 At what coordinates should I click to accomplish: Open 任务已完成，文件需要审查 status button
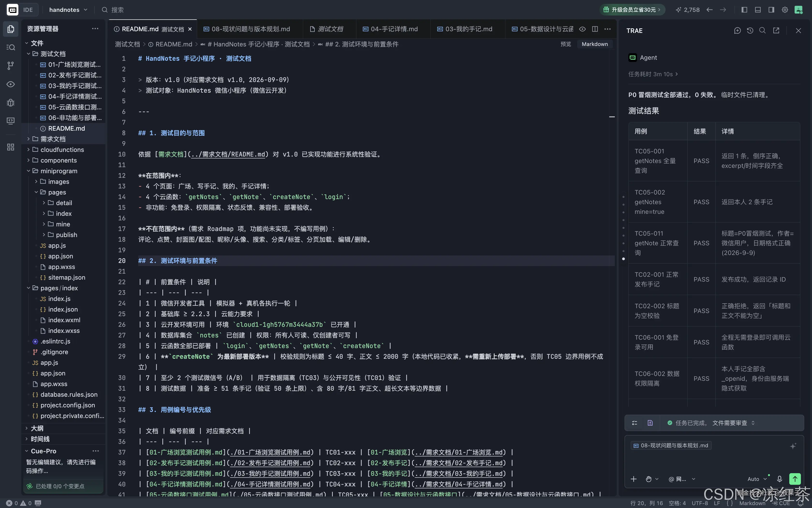(711, 423)
